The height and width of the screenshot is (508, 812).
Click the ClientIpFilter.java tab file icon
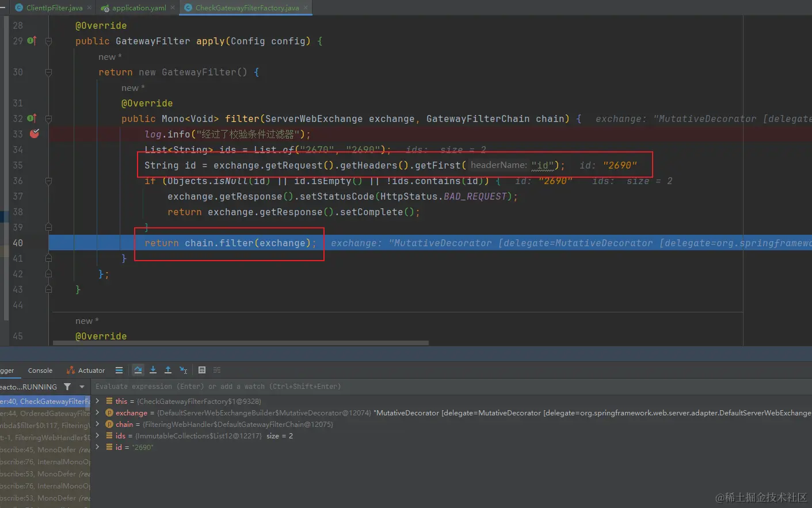tap(19, 7)
